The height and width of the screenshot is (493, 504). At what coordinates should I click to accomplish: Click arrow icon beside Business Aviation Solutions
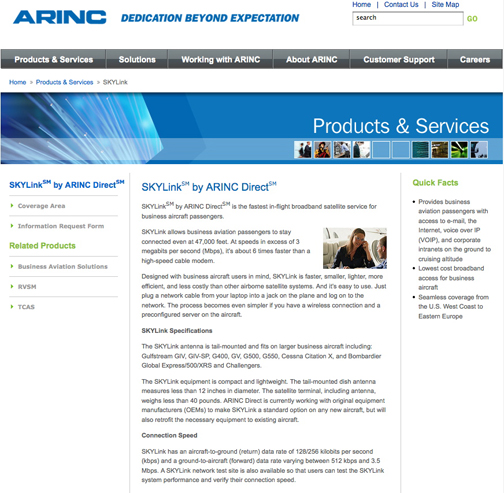pos(12,266)
